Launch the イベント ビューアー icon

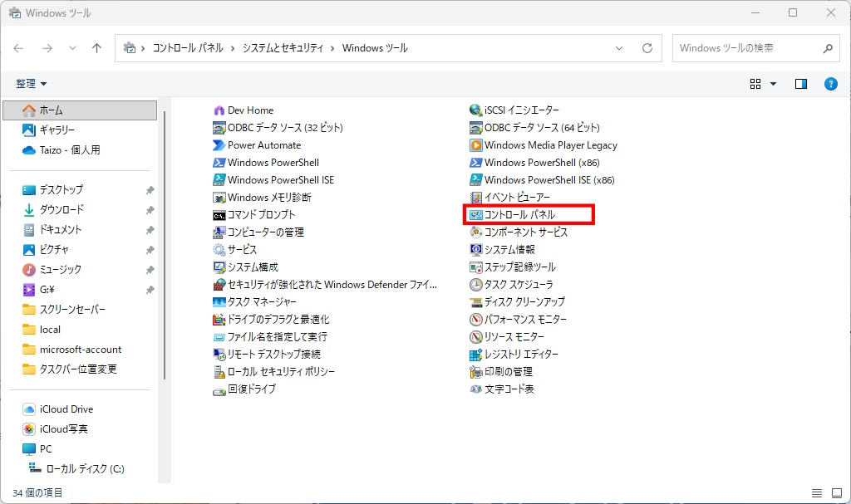[476, 198]
